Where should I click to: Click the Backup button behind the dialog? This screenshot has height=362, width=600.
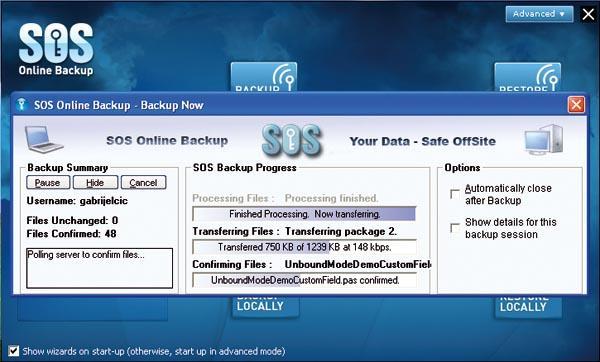click(264, 77)
